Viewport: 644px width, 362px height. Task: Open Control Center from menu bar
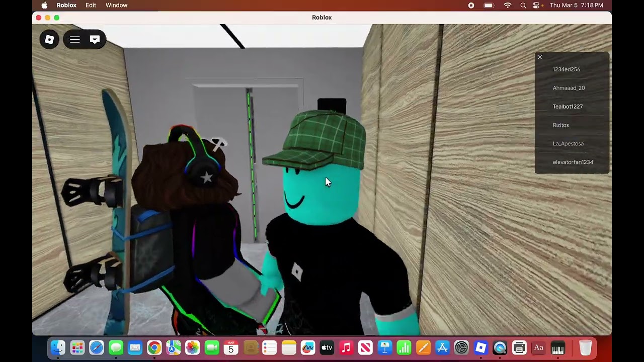click(536, 5)
